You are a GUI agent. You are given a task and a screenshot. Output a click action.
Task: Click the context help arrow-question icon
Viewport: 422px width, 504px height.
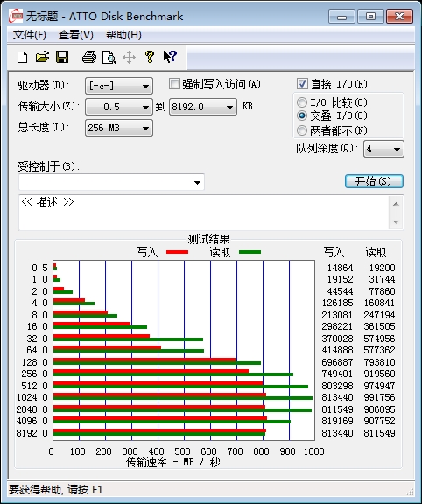pyautogui.click(x=170, y=57)
